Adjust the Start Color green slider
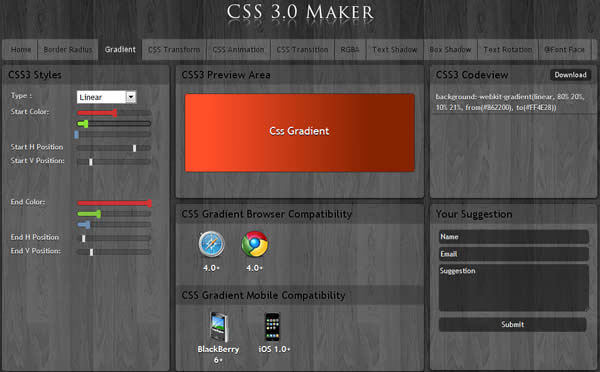Screen dimensions: 600x372 click(114, 124)
